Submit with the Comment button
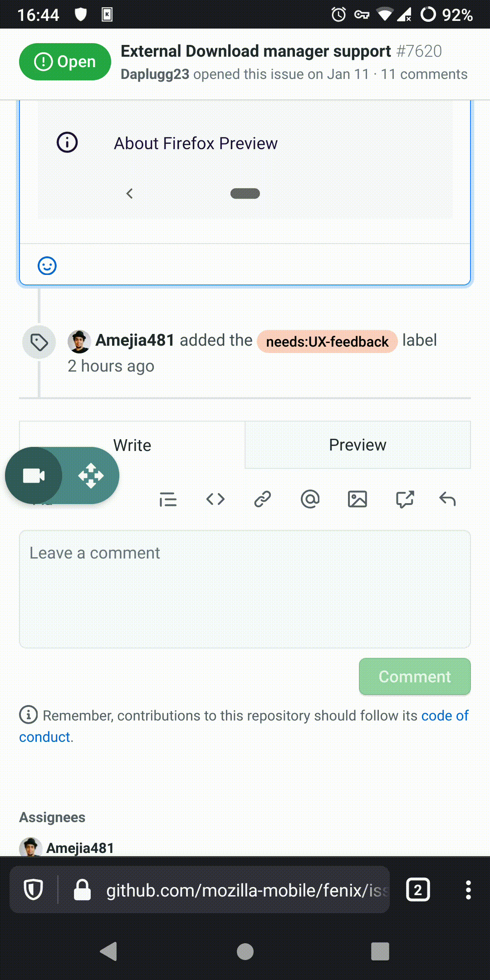 415,676
